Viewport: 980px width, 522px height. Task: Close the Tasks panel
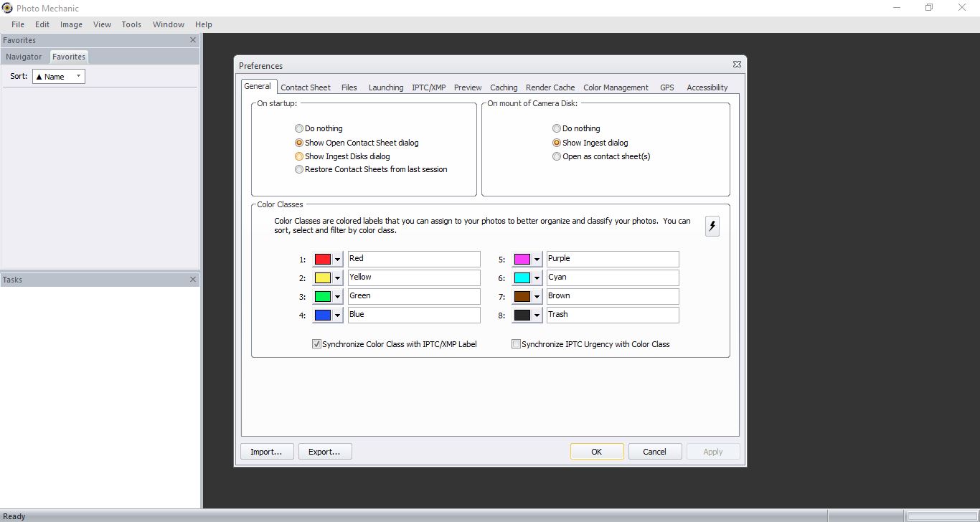tap(193, 280)
